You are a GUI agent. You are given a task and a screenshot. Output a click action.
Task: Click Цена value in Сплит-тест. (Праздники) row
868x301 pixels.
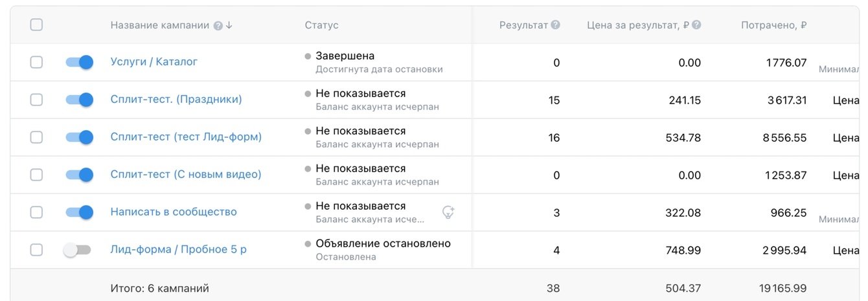pyautogui.click(x=845, y=100)
